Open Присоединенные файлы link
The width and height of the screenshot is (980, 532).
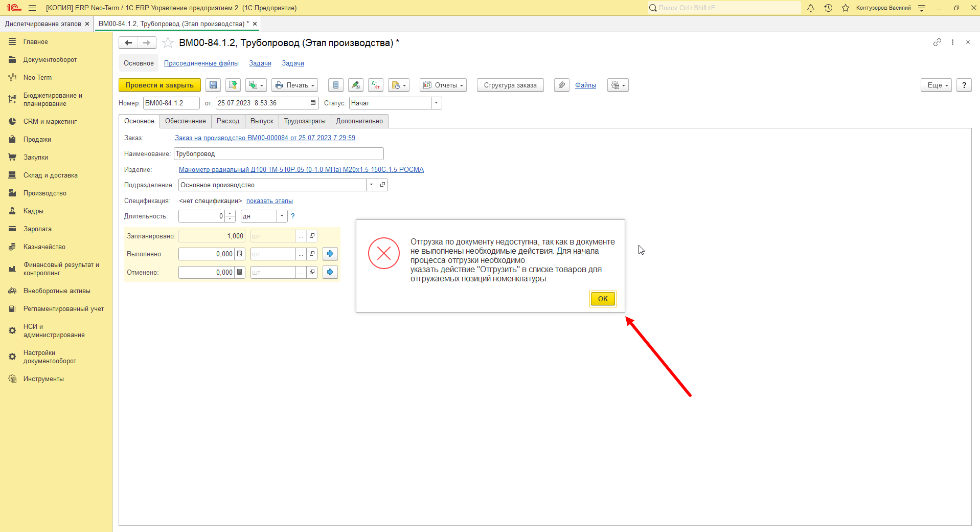tap(201, 63)
